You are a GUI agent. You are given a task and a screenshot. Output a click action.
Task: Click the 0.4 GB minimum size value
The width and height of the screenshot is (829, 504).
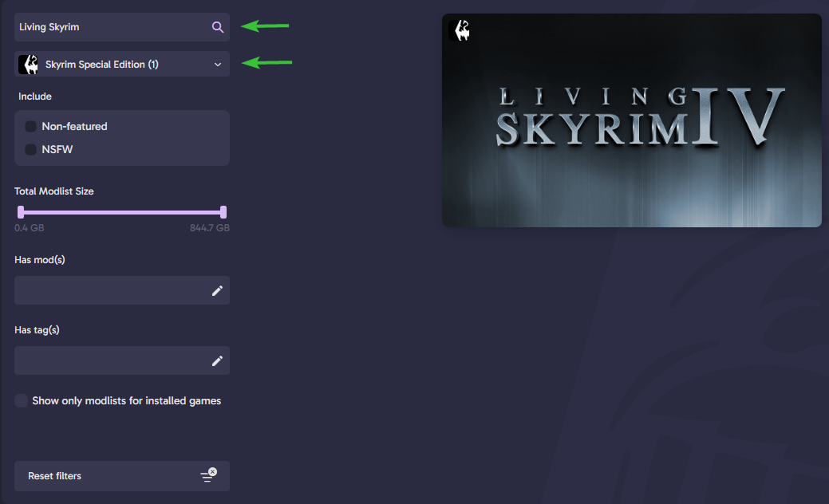click(x=29, y=228)
